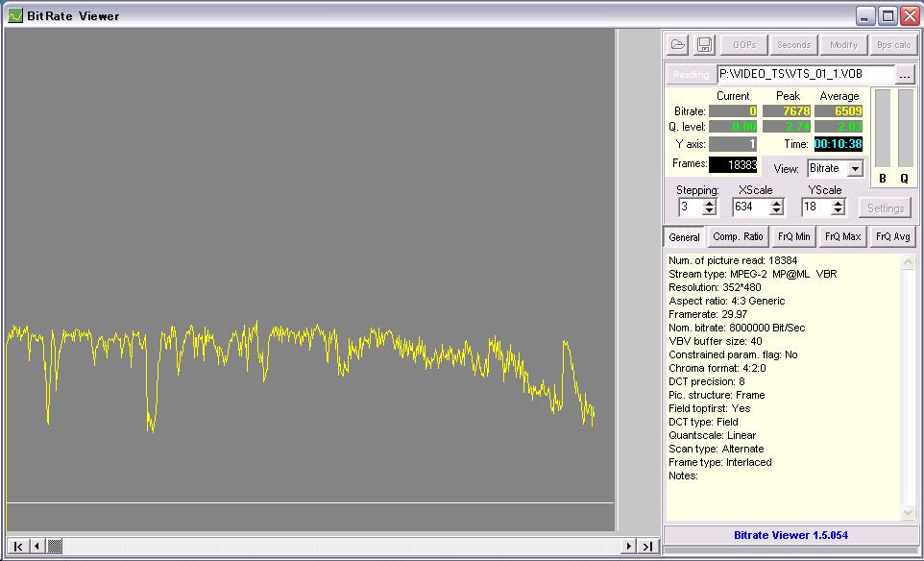Click the Average bitrate value 6509
This screenshot has height=561, width=924.
839,110
